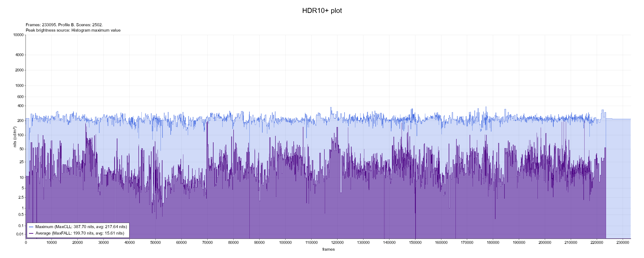Click the 10000 y-axis tick label

(x=18, y=35)
